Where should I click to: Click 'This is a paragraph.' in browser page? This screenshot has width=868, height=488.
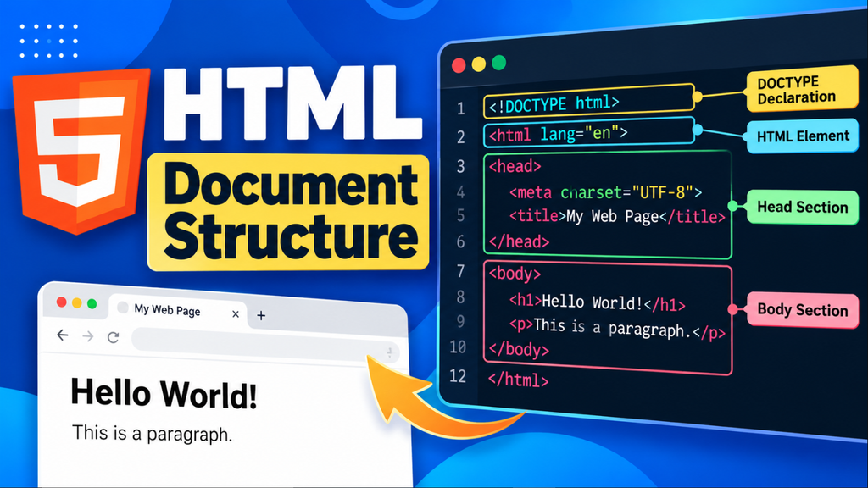pos(153,433)
